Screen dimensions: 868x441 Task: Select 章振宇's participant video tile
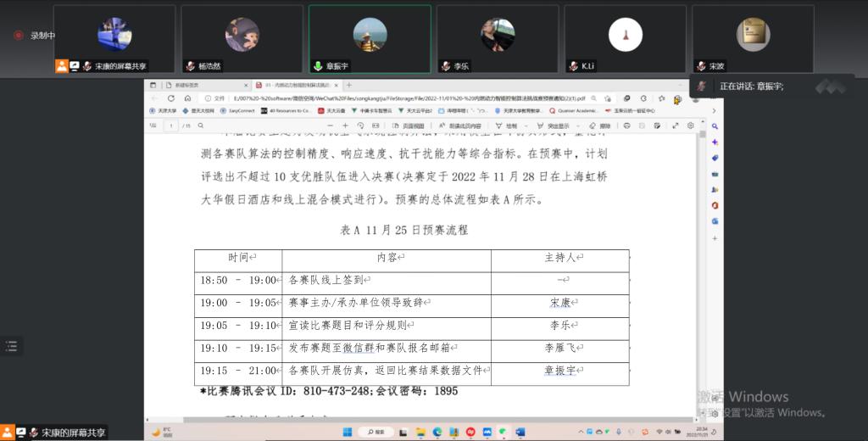pos(370,38)
